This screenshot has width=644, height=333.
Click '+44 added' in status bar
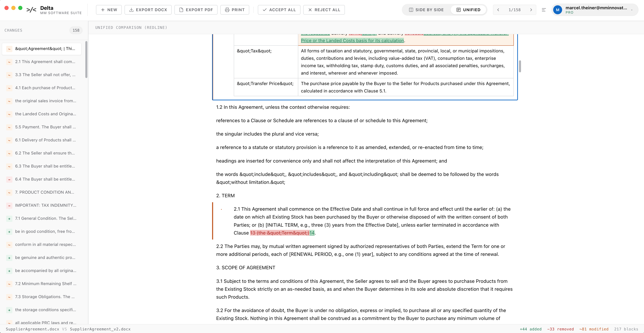tap(530, 329)
